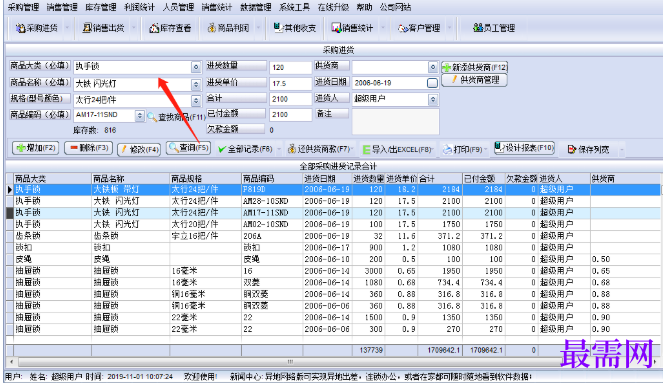Open the 客户管理 customer management toolbar icon

click(x=419, y=28)
